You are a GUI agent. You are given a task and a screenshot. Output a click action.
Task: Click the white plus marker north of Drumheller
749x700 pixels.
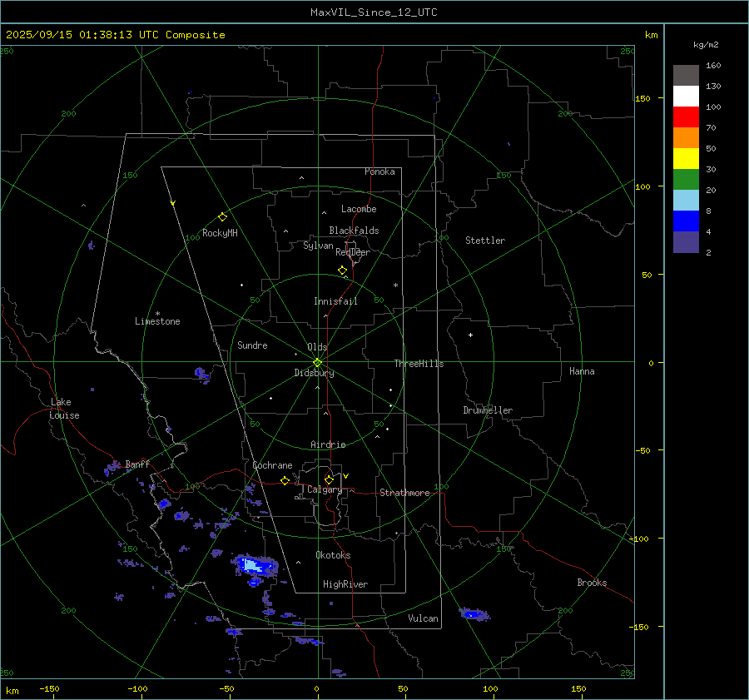470,335
